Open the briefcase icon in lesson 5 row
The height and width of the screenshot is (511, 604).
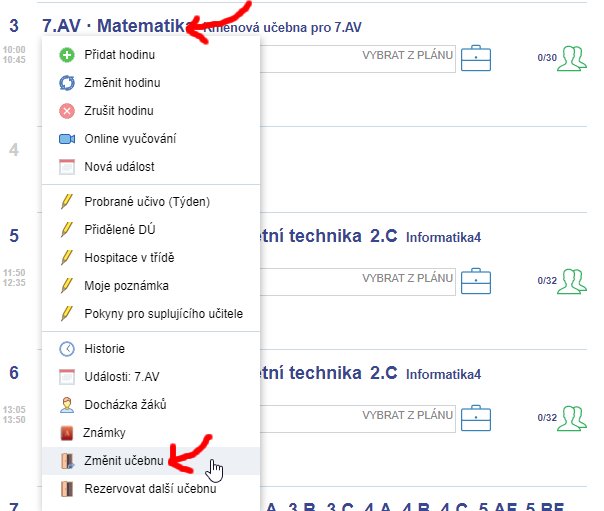click(x=482, y=281)
